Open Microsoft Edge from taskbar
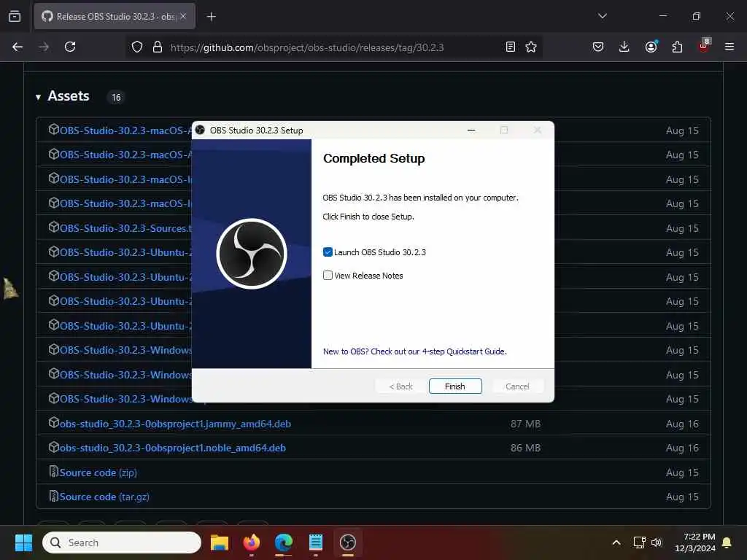Image resolution: width=747 pixels, height=560 pixels. pos(284,542)
